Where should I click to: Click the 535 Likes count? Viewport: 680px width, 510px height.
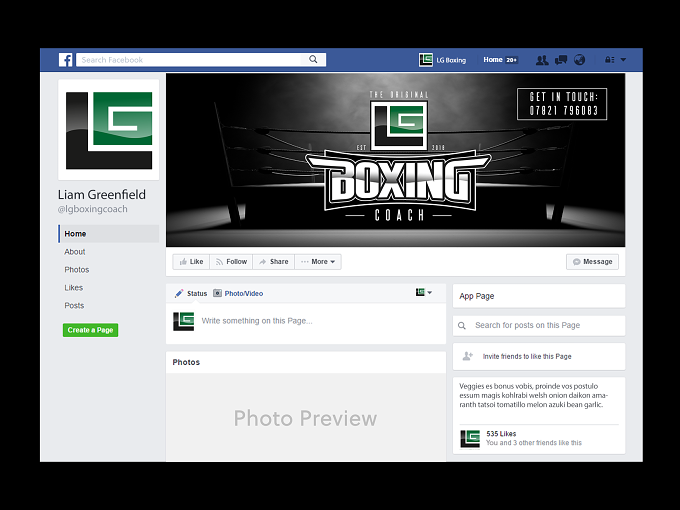click(501, 434)
